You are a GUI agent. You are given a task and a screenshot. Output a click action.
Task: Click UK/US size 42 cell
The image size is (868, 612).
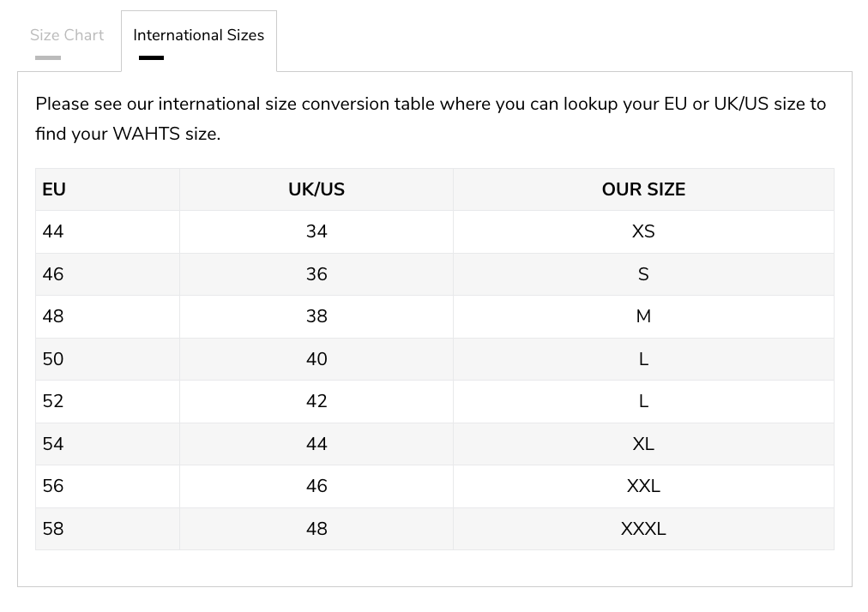click(x=316, y=401)
